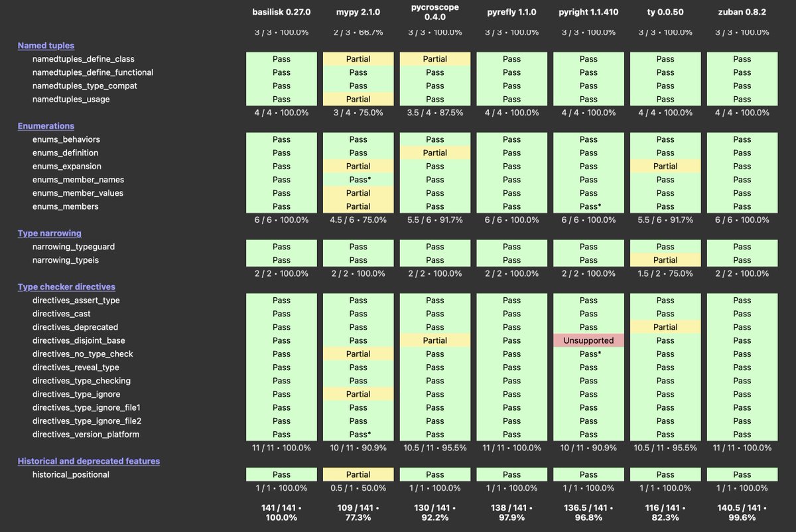Select the enums_expansion row label
Screen dimensions: 796x532
pyautogui.click(x=66, y=166)
